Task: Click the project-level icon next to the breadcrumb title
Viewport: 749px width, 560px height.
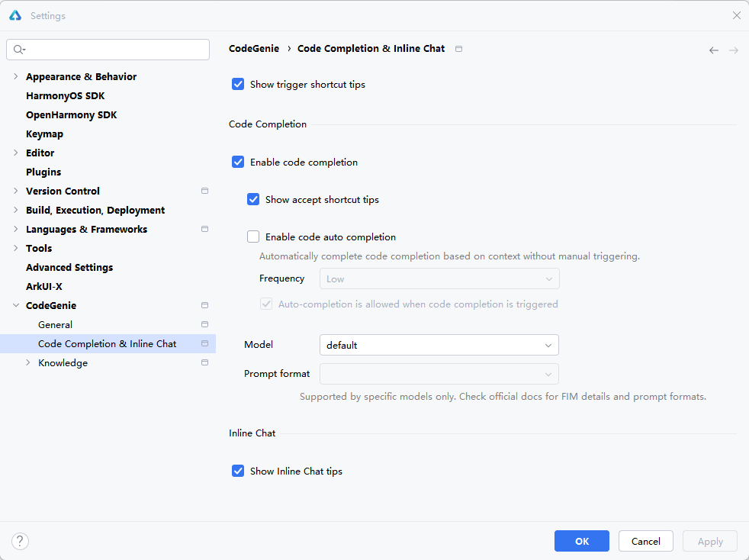Action: pyautogui.click(x=458, y=49)
